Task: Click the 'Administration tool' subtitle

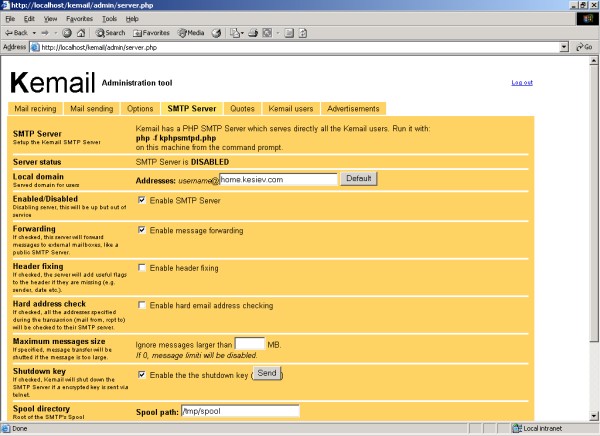Action: coord(137,83)
